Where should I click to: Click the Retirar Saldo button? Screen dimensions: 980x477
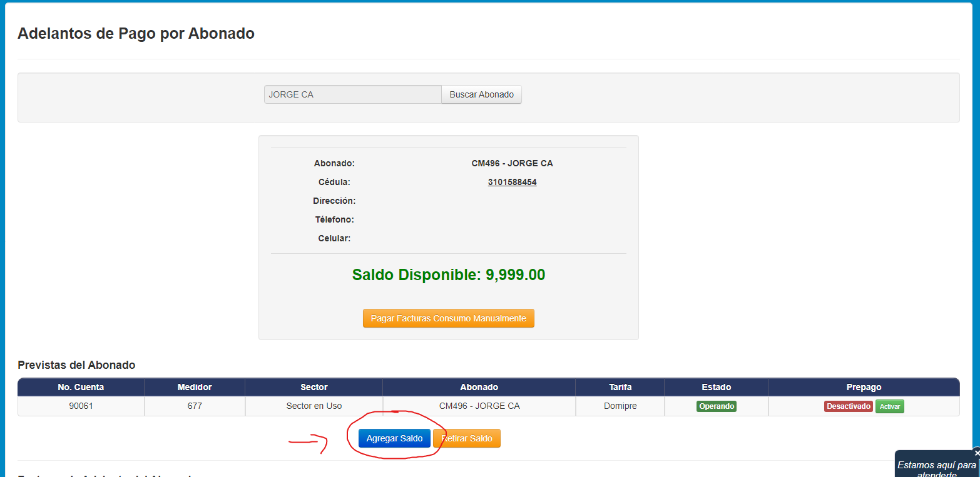(x=467, y=438)
